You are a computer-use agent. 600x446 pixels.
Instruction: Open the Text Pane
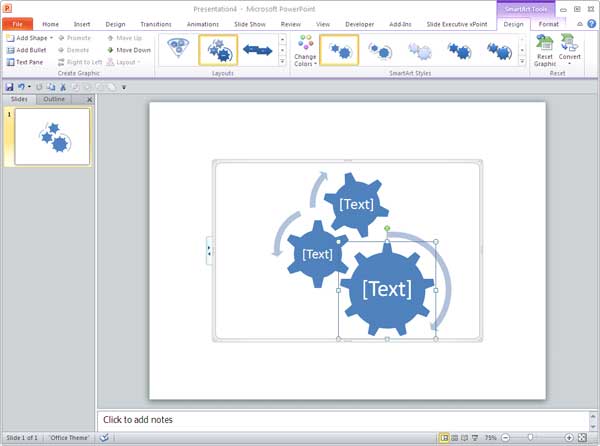click(x=25, y=62)
